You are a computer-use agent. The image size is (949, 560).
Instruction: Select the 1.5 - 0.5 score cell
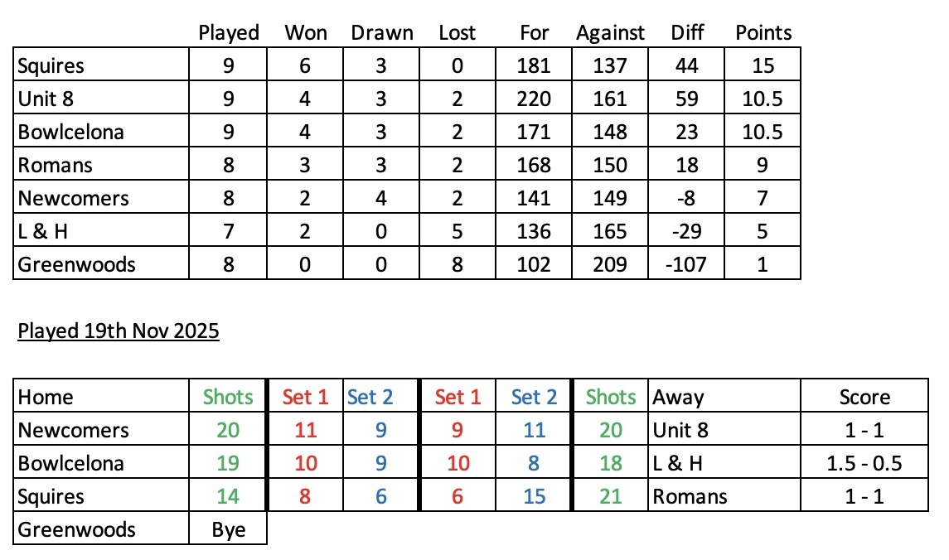(864, 463)
